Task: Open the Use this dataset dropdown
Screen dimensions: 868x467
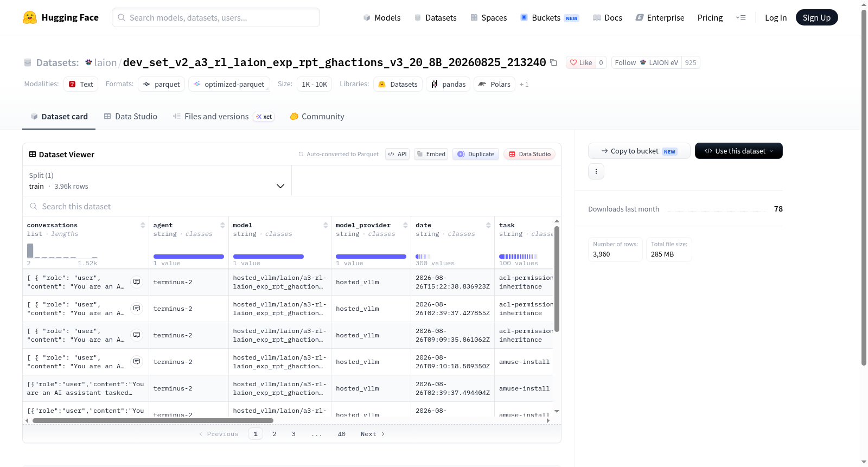Action: (739, 151)
